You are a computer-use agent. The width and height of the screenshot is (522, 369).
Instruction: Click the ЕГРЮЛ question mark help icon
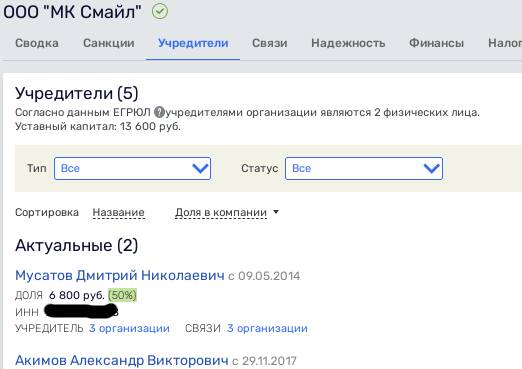[x=159, y=112]
